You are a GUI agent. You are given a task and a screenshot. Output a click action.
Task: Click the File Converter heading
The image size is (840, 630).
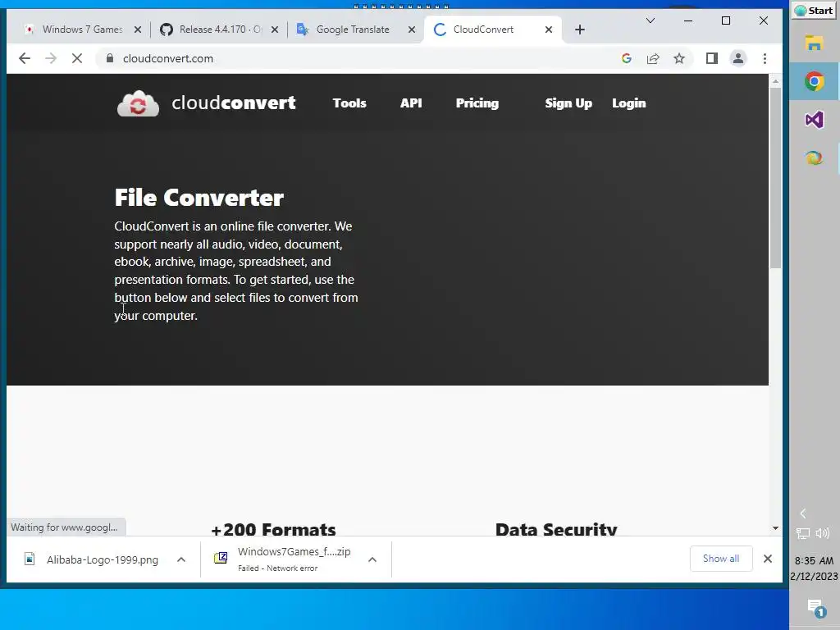[199, 198]
